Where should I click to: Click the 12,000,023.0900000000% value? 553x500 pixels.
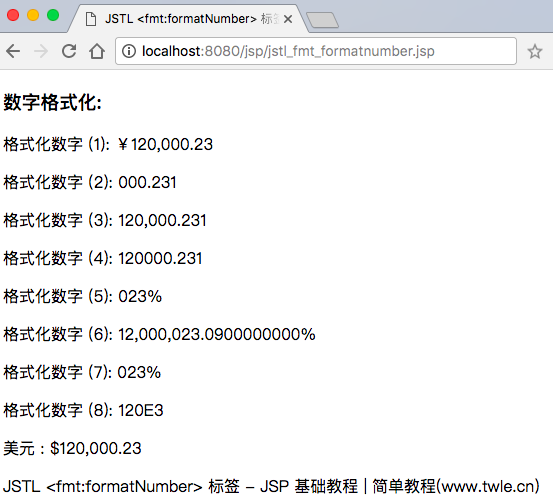[x=217, y=335]
